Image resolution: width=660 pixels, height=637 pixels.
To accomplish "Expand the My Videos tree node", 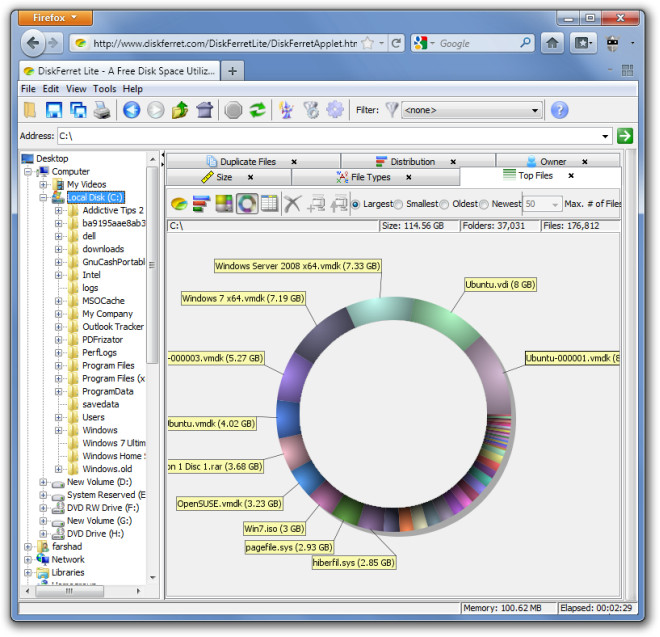I will pyautogui.click(x=43, y=184).
